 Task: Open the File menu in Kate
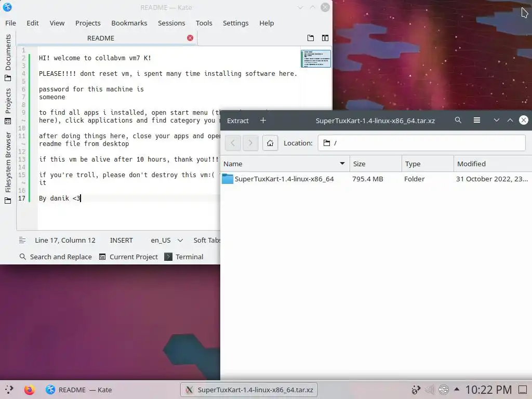10,23
